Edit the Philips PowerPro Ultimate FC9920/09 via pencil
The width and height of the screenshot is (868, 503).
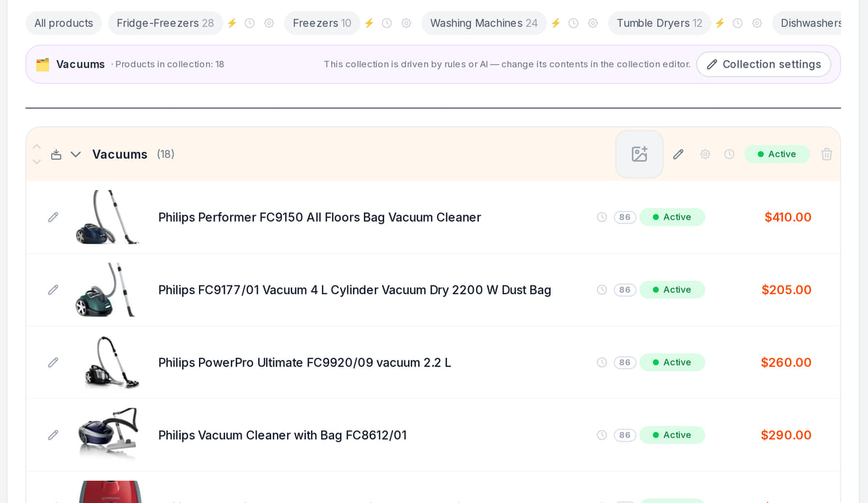pos(53,362)
